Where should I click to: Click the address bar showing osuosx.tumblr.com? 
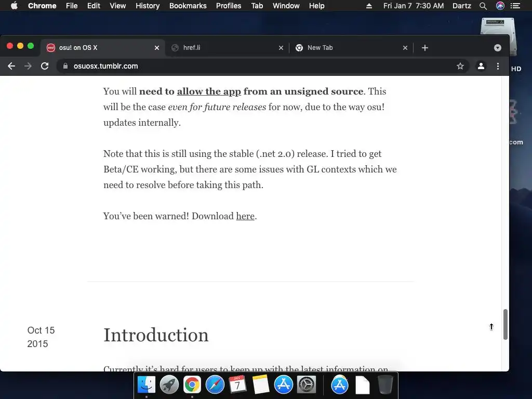[261, 66]
